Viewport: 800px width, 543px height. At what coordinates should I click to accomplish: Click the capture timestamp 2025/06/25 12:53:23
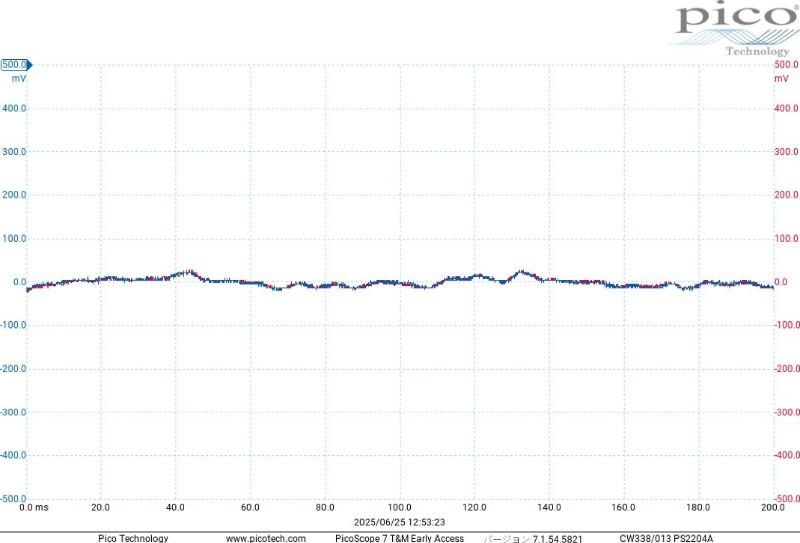(399, 522)
